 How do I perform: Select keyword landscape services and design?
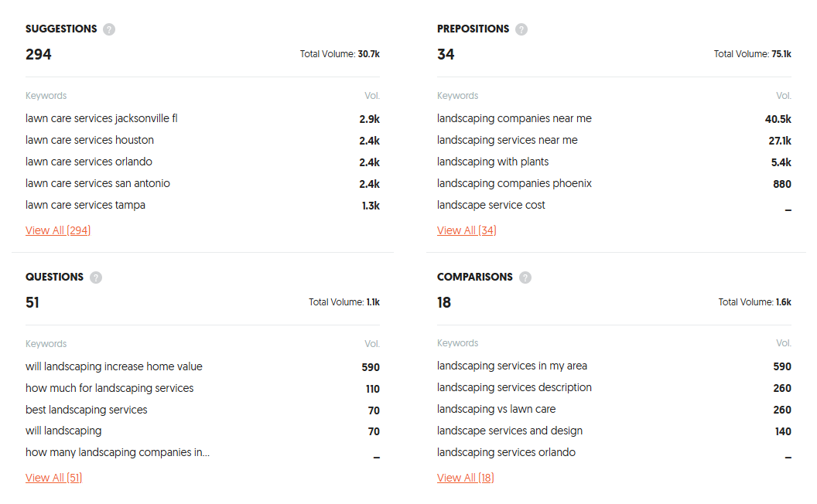click(x=509, y=431)
